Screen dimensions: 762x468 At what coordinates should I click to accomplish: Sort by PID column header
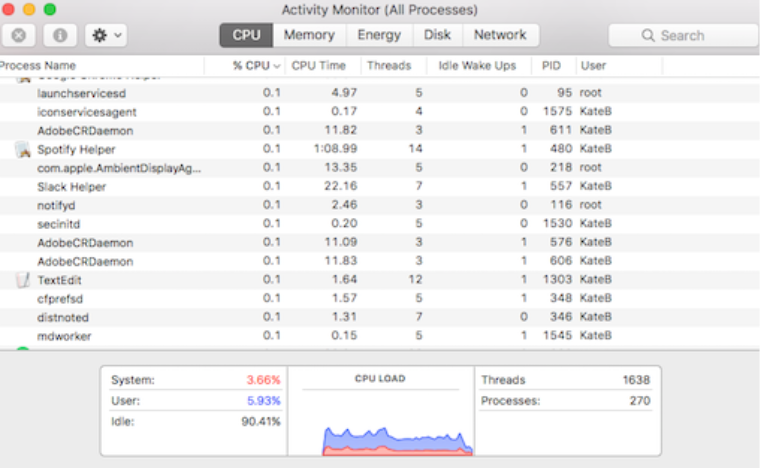click(551, 66)
